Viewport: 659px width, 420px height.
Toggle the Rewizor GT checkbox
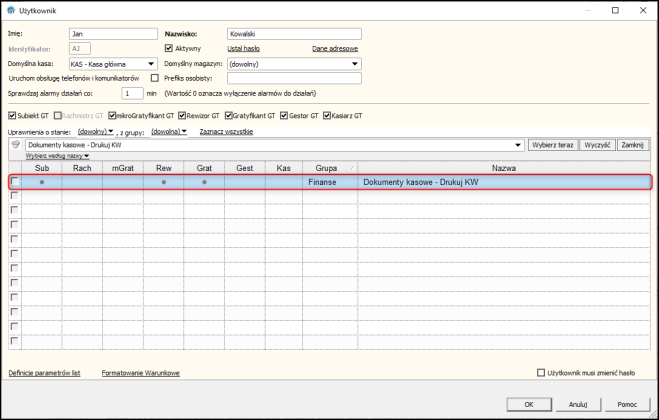pos(182,116)
